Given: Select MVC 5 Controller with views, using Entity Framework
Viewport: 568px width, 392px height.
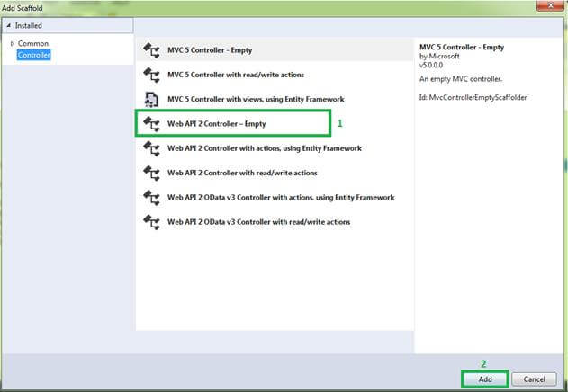Looking at the screenshot, I should 275,99.
